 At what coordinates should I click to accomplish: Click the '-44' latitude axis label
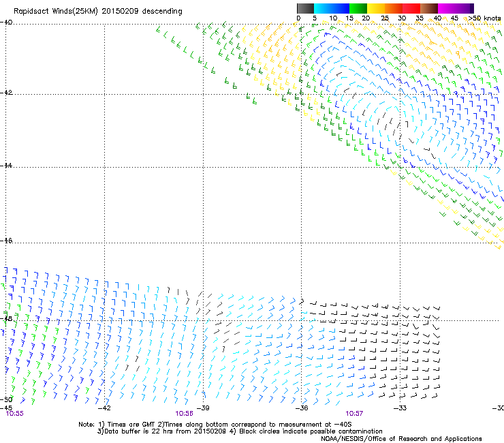click(x=6, y=166)
